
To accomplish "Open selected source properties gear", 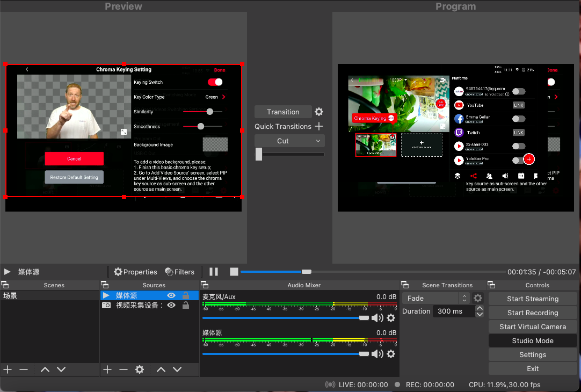I will coord(139,369).
